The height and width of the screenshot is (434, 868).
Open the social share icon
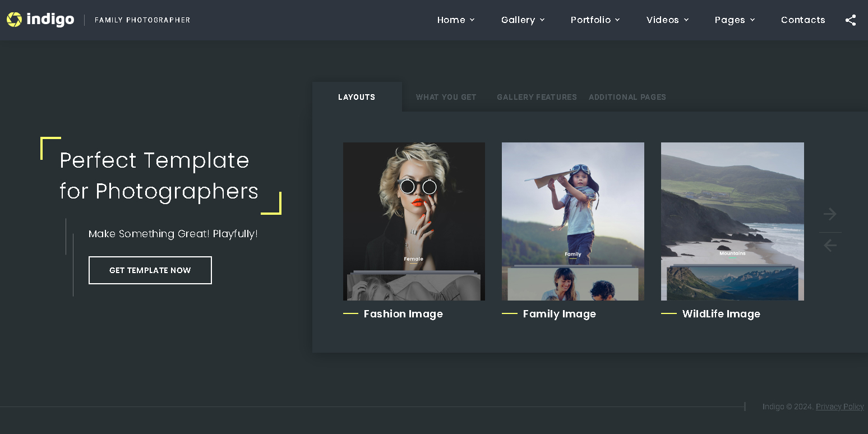[x=851, y=20]
